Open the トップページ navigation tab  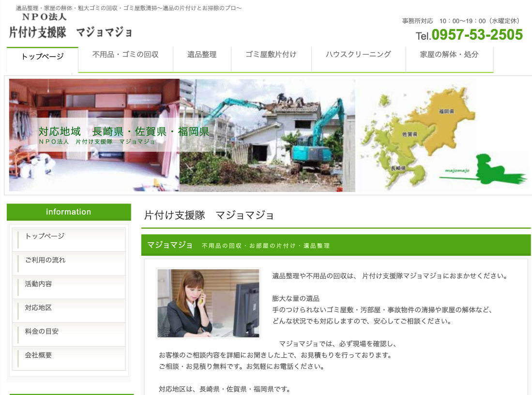tap(43, 57)
